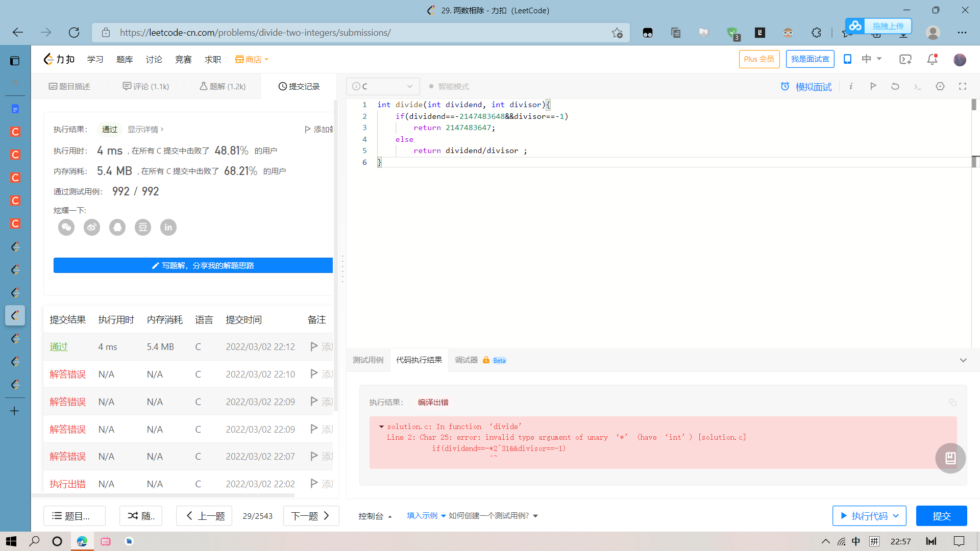
Task: Click the submissions panel vertical scrollbar
Action: pos(336,255)
